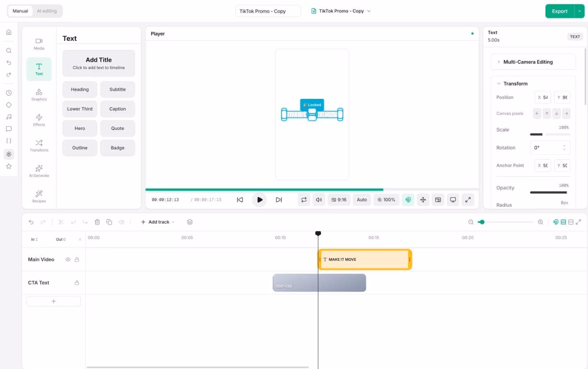Click the search icon in left sidebar
This screenshot has width=588, height=369.
(9, 50)
